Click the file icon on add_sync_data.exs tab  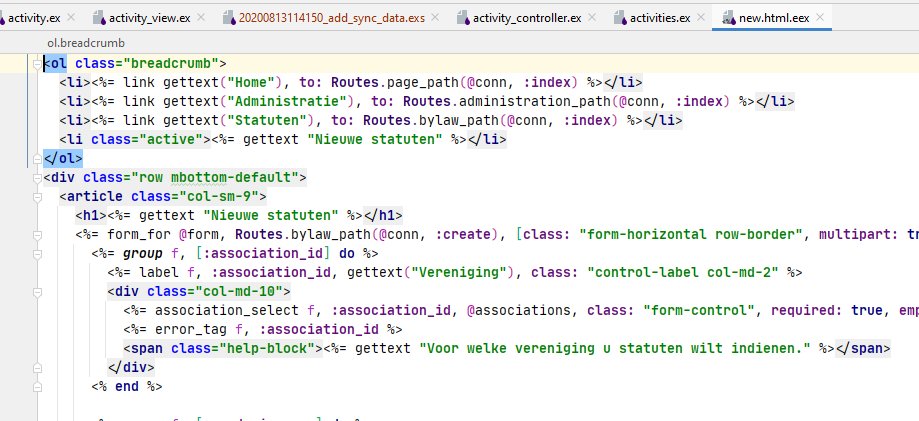click(x=229, y=18)
